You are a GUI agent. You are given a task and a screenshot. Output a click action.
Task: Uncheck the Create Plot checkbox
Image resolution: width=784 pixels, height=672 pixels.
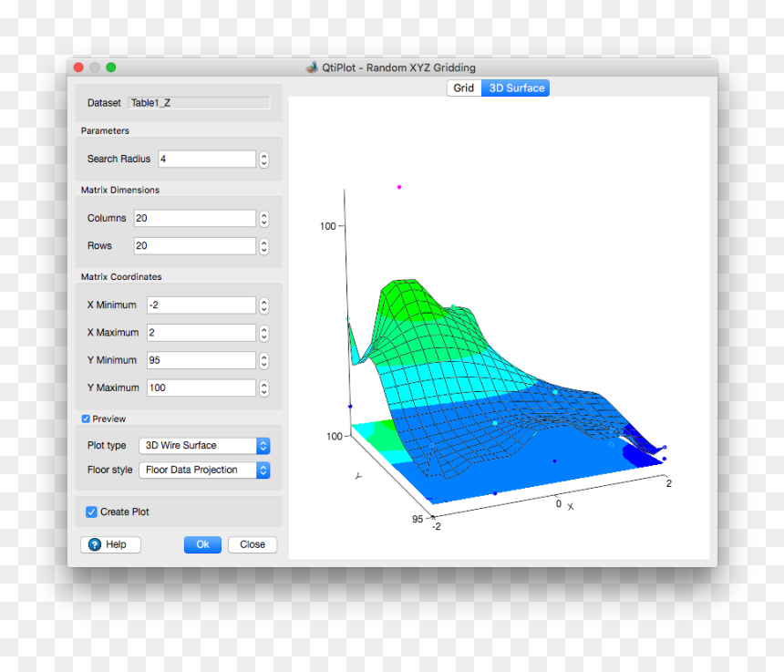pos(91,512)
